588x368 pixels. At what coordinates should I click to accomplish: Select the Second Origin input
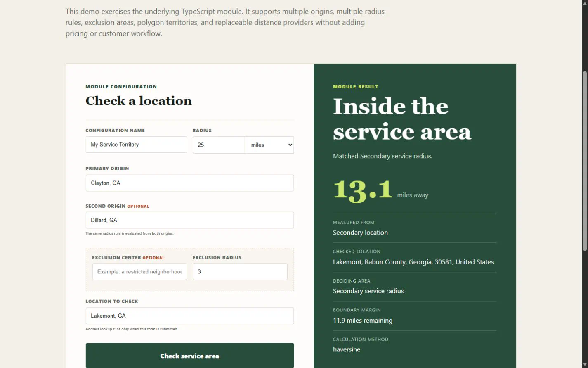(x=190, y=220)
